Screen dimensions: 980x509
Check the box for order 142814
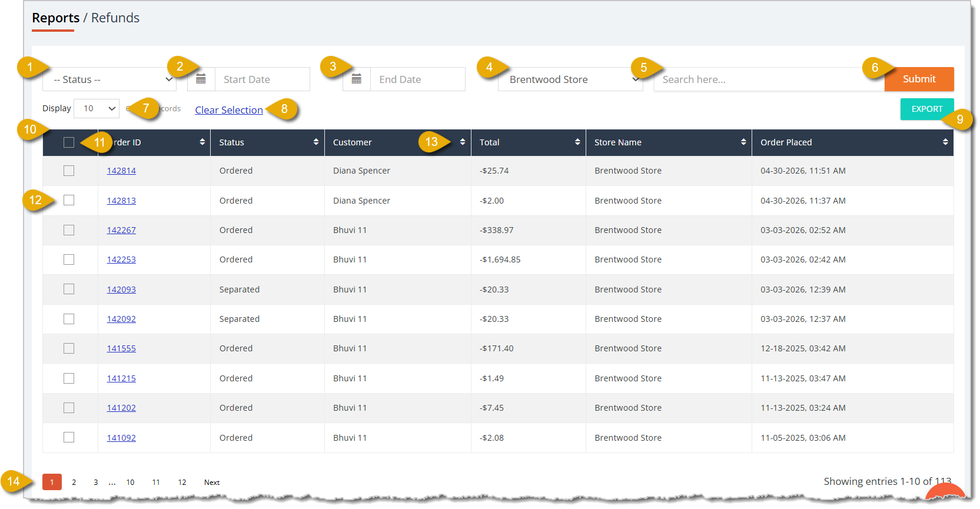69,171
